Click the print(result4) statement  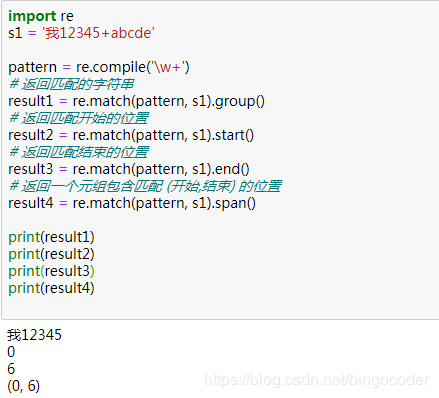(51, 288)
